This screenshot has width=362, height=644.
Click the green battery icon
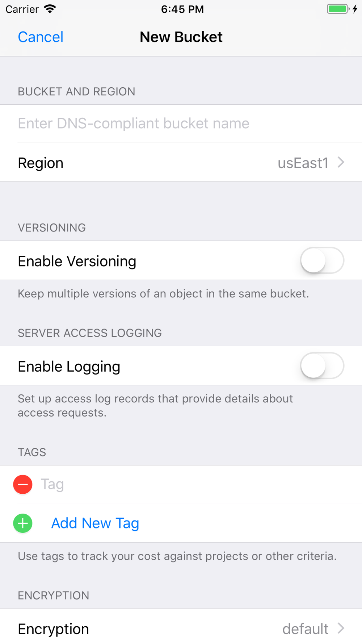click(x=338, y=9)
